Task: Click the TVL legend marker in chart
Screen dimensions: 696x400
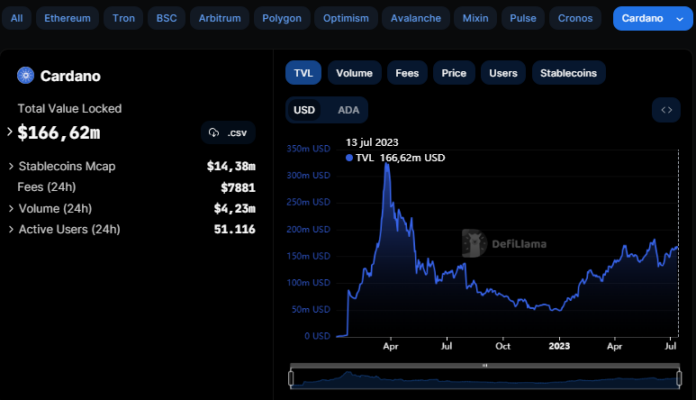Action: (349, 158)
